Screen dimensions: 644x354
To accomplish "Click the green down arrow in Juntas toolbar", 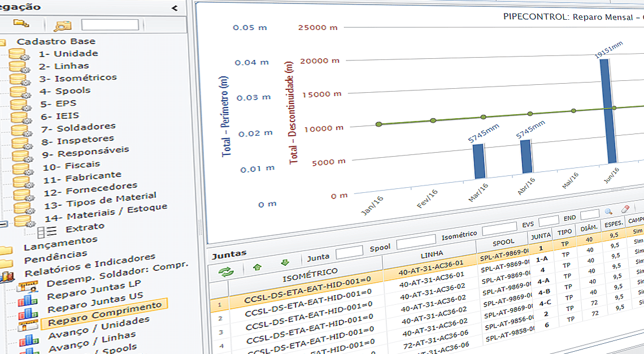I will click(x=285, y=262).
